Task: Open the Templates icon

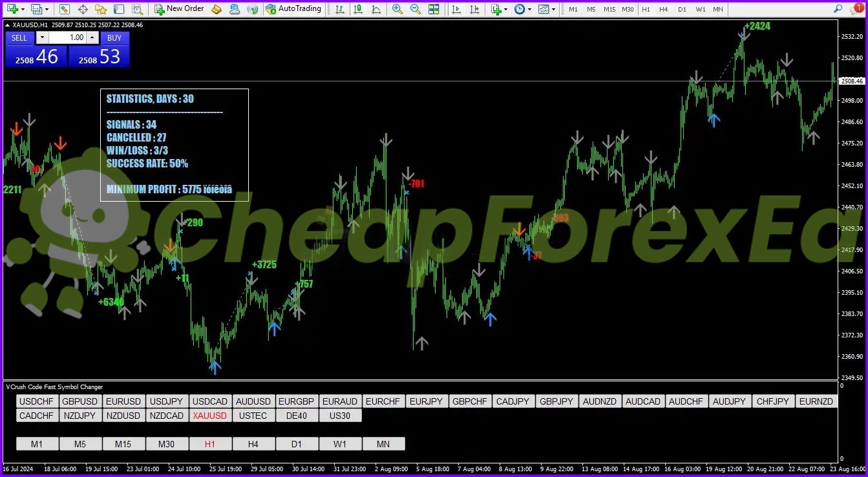Action: pos(544,9)
